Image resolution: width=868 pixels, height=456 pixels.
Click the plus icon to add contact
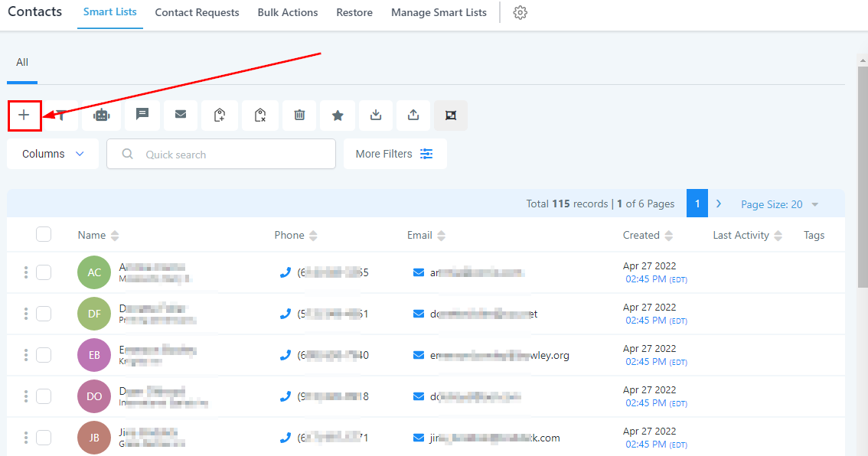[x=24, y=115]
